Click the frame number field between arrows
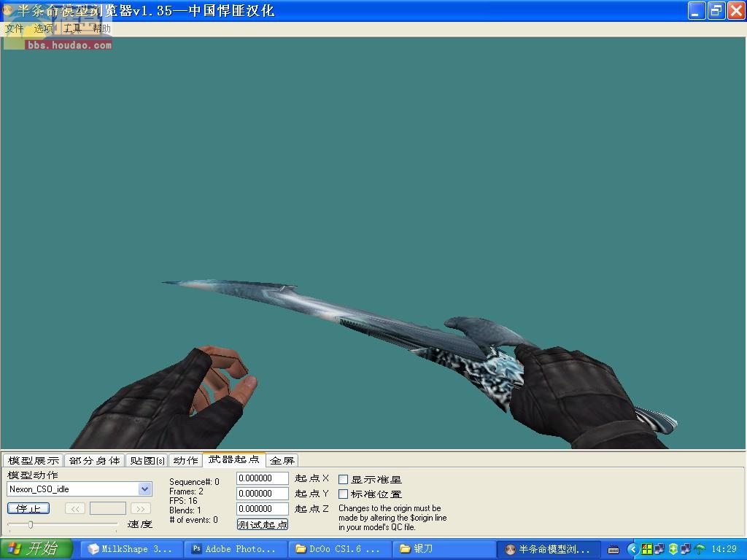Image resolution: width=747 pixels, height=560 pixels. tap(108, 508)
